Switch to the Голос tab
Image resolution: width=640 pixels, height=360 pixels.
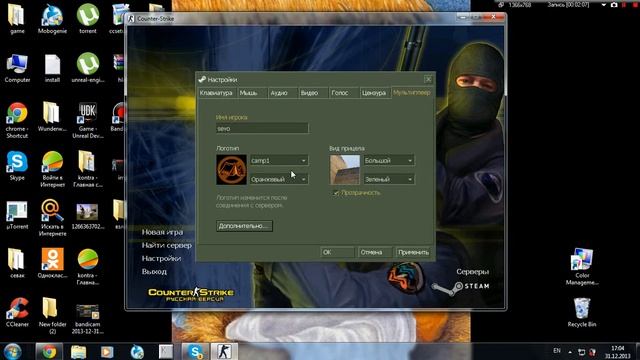344,93
